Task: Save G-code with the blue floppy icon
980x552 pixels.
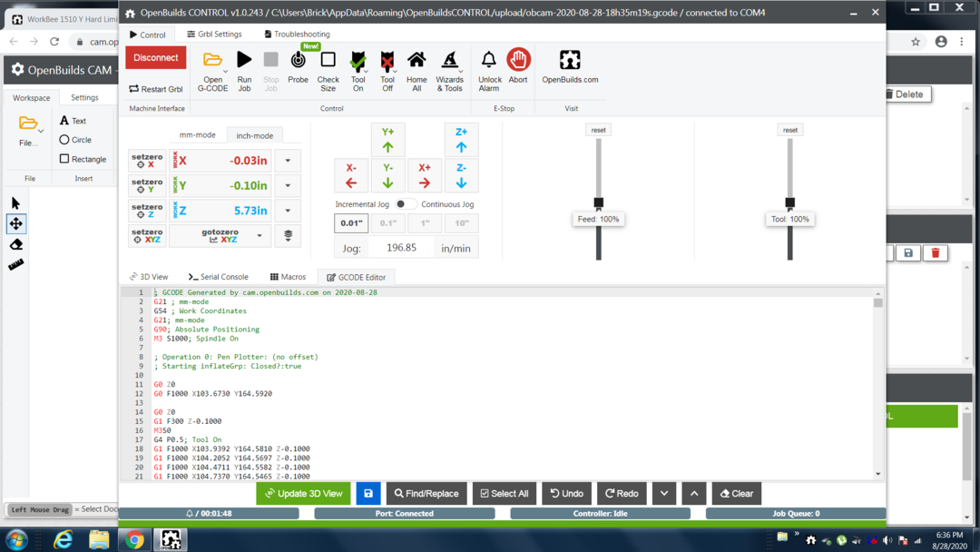Action: click(368, 493)
